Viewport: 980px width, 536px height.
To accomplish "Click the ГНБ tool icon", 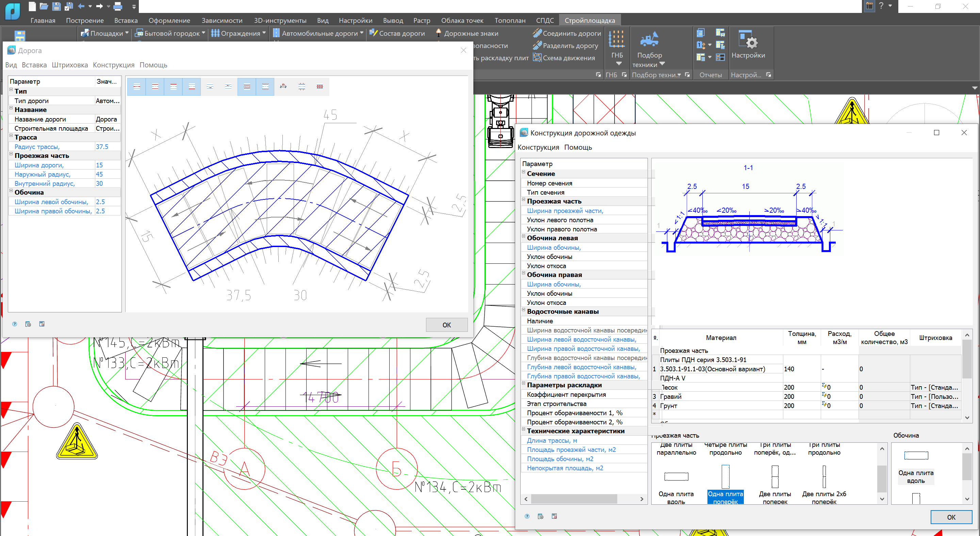I will 616,39.
